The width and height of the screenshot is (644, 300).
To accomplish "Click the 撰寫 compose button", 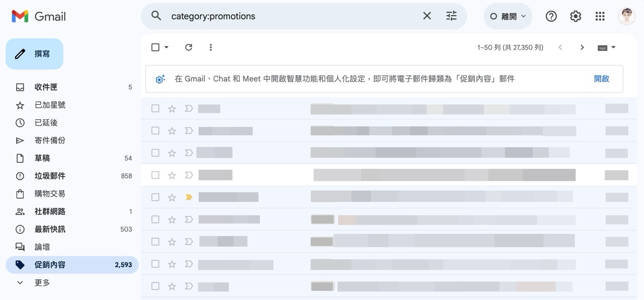I will [x=34, y=54].
